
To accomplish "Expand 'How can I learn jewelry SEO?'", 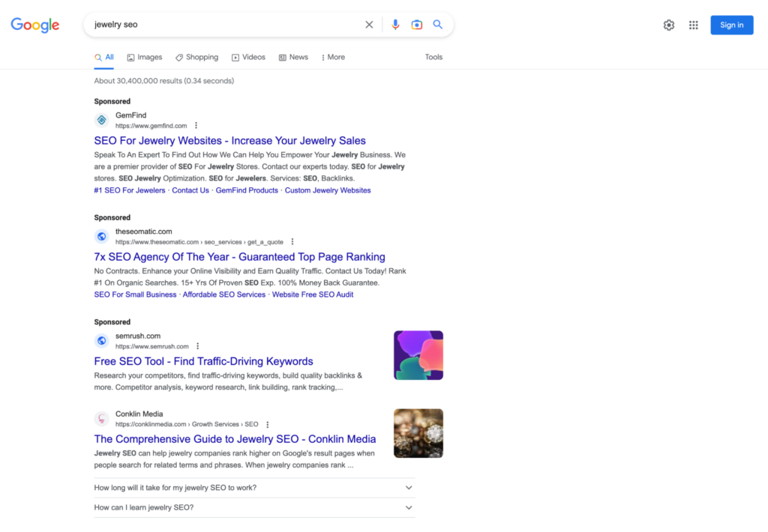I will coord(254,507).
